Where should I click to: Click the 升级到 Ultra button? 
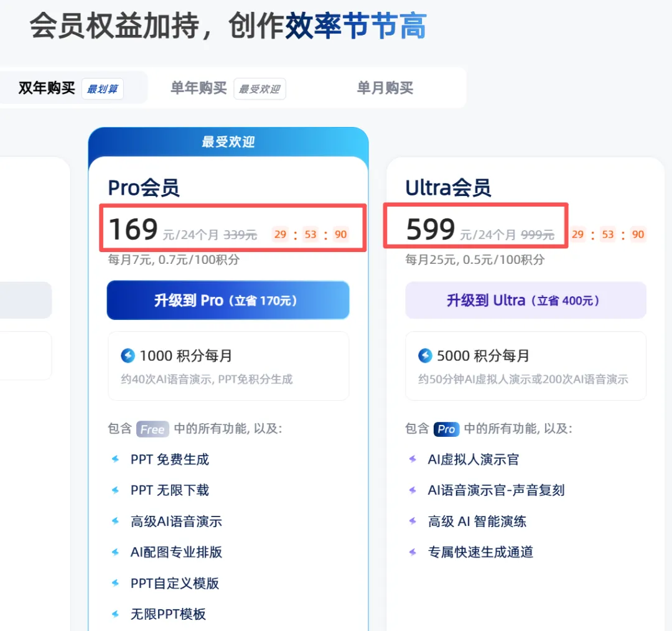525,300
